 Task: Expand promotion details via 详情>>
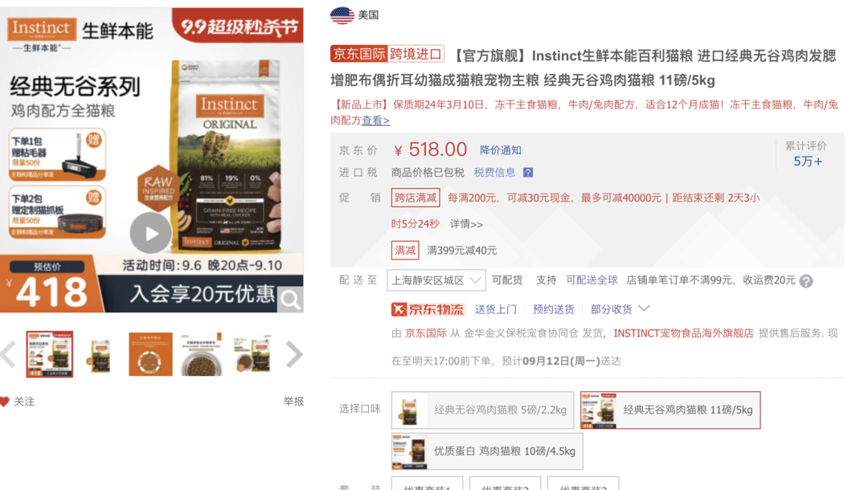(x=466, y=224)
